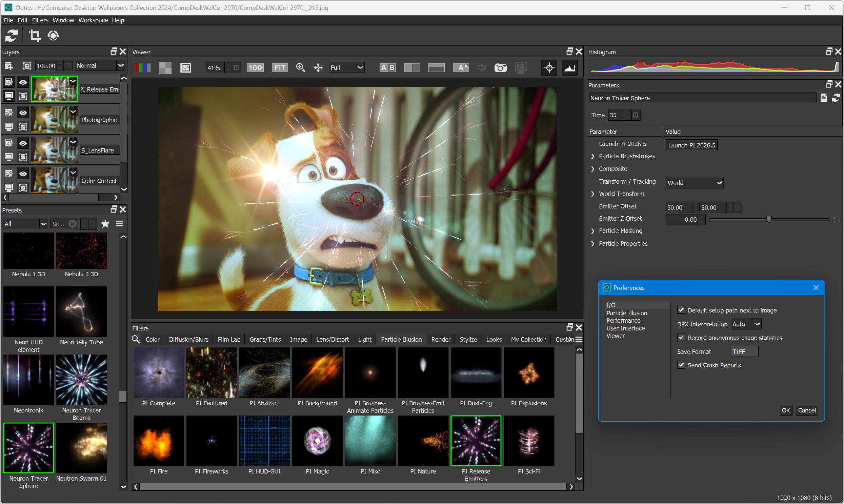Image resolution: width=844 pixels, height=504 pixels.
Task: Open the layer blend mode Normal dropdown
Action: [100, 65]
